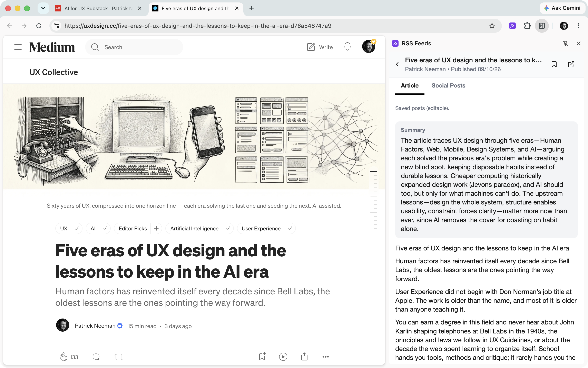Viewport: 588px width, 368px height.
Task: Click the RSS Feeds extension icon in toolbar
Action: click(x=512, y=26)
